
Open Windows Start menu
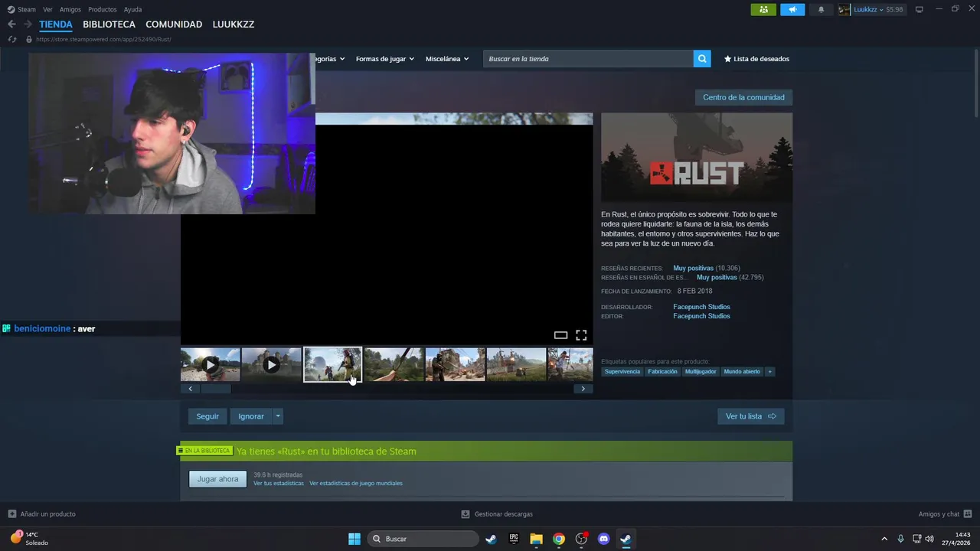[354, 539]
